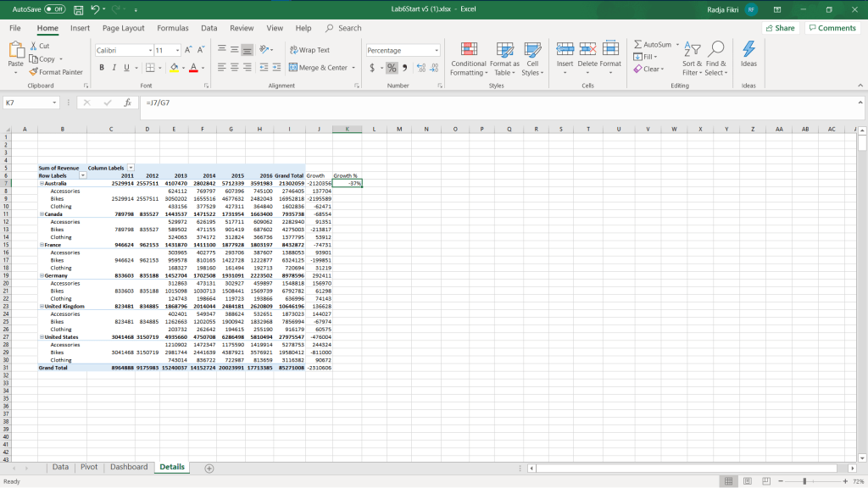Image resolution: width=868 pixels, height=488 pixels.
Task: Open the Row Labels filter dropdown
Action: [x=83, y=175]
